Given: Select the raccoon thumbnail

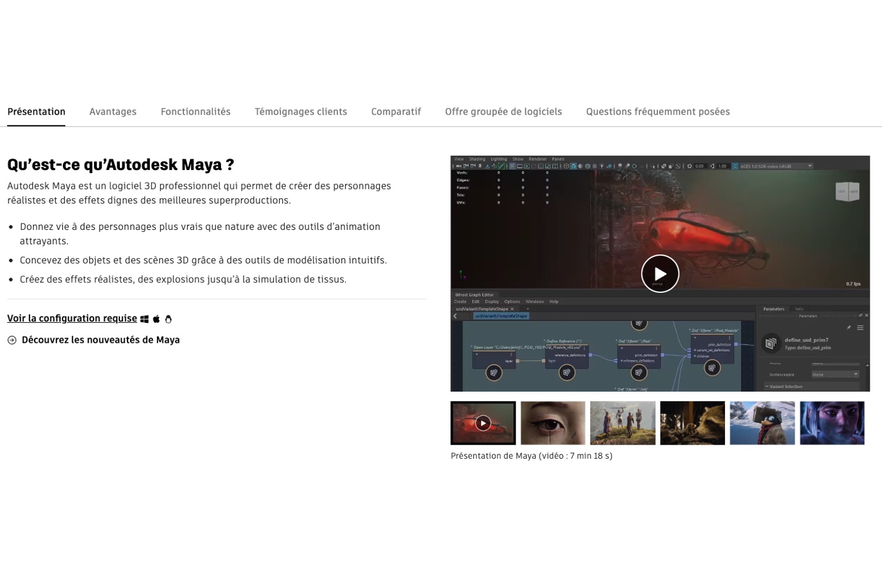Looking at the screenshot, I should (693, 423).
